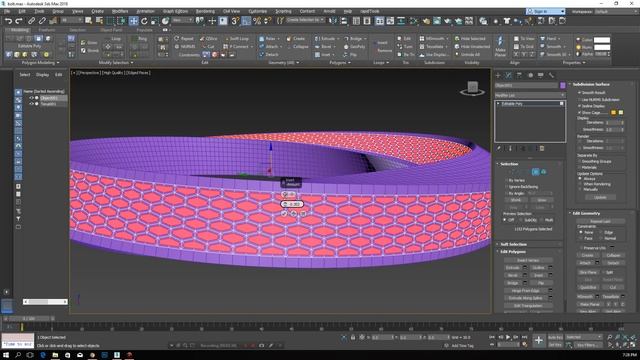Toggle the Percent Snap icon
This screenshot has width=640, height=360.
point(257,20)
